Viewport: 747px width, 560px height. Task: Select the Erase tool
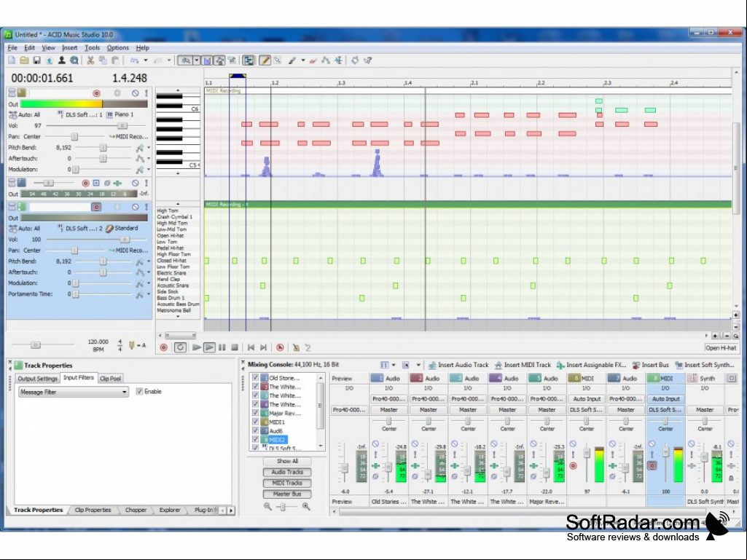coord(313,60)
